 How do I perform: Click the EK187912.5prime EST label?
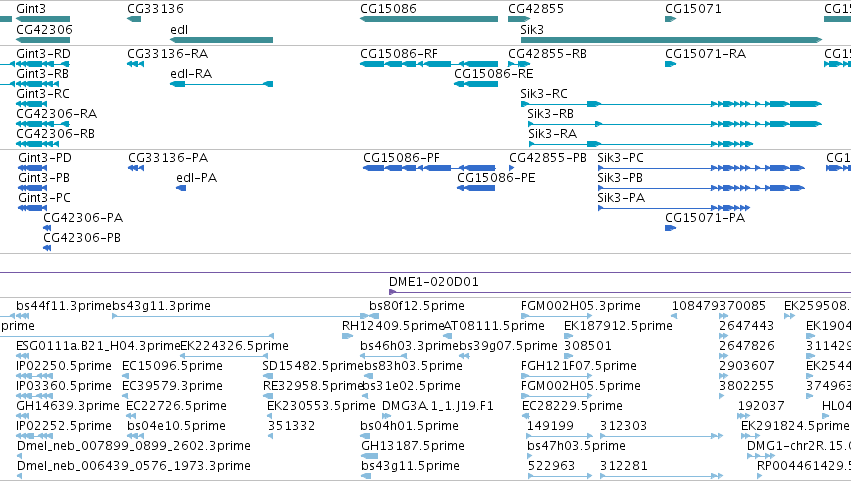618,326
